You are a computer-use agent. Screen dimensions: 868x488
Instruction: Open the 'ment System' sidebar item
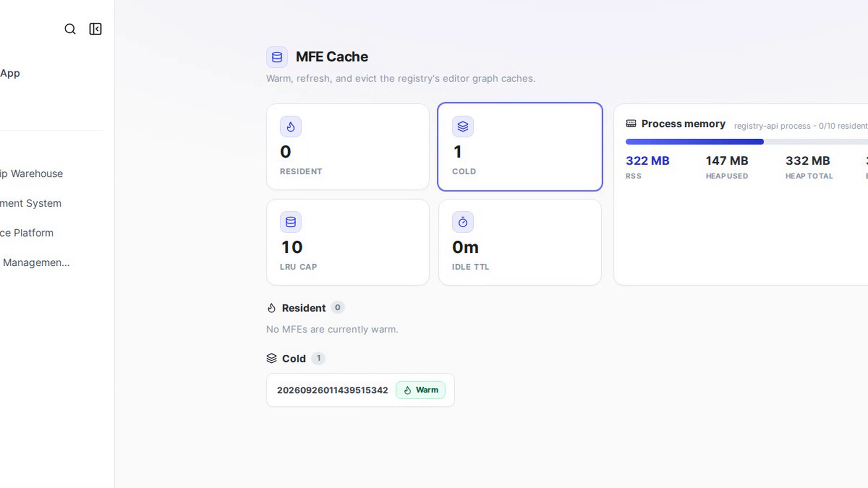(31, 203)
